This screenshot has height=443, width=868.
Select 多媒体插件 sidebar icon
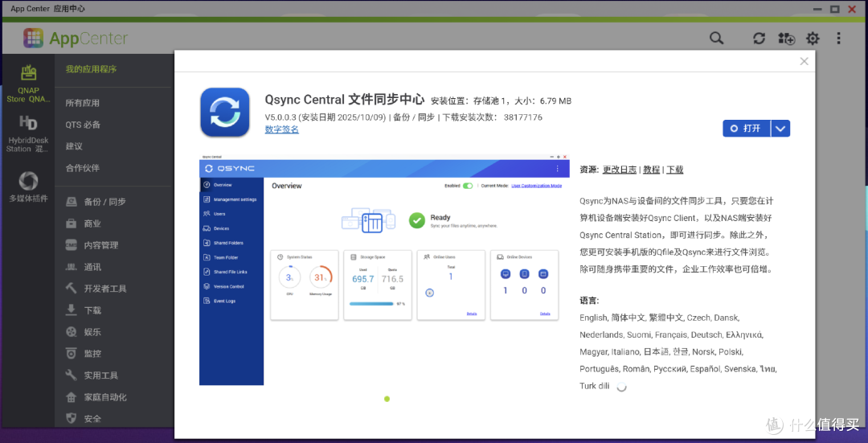[x=28, y=181]
